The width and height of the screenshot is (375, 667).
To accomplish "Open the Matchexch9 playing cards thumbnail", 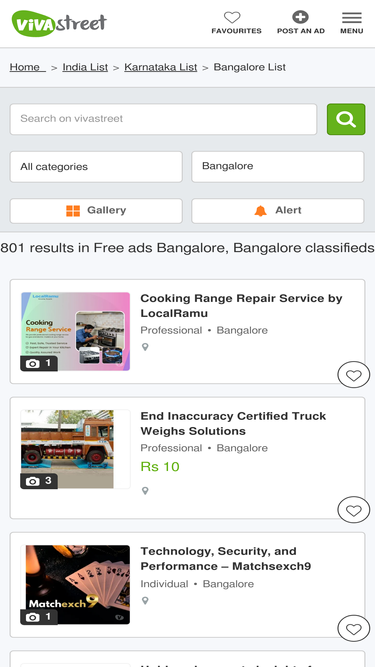I will pos(75,584).
